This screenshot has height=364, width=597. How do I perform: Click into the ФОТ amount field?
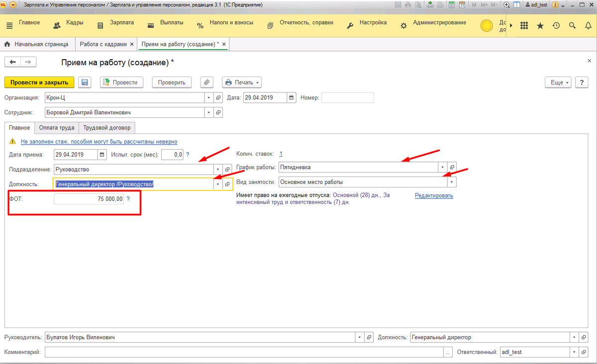(x=89, y=199)
